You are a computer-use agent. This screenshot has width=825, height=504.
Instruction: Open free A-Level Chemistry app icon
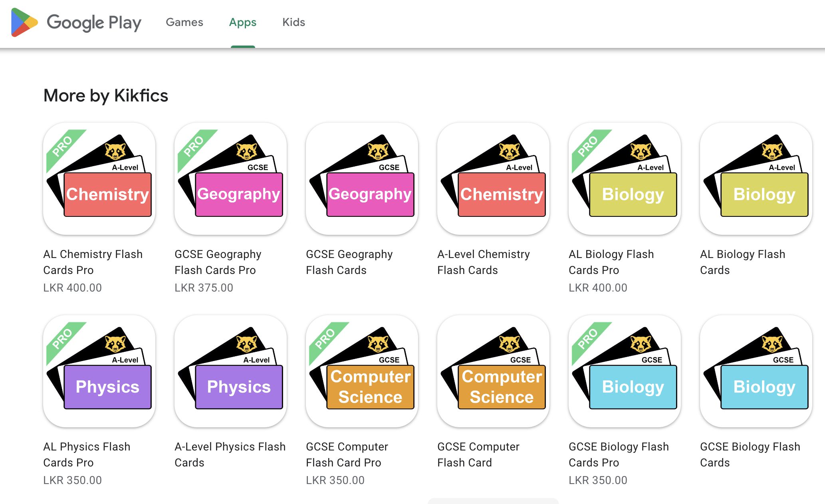coord(493,179)
